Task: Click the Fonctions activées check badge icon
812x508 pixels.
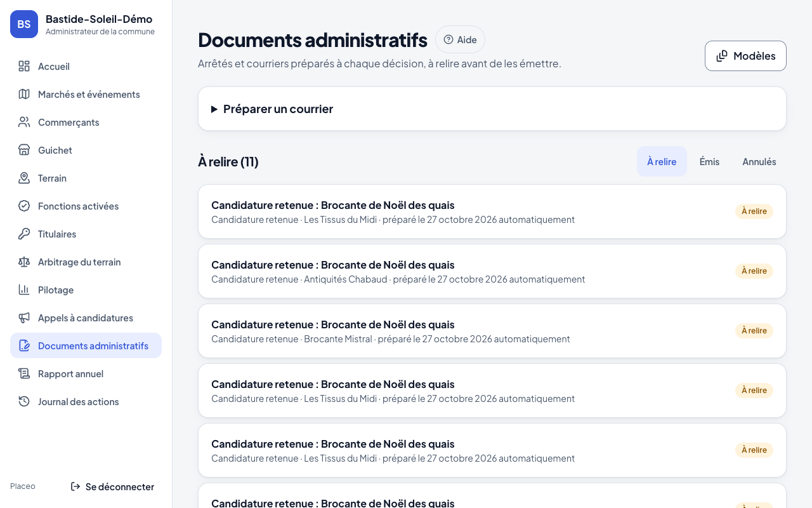Action: (24, 206)
